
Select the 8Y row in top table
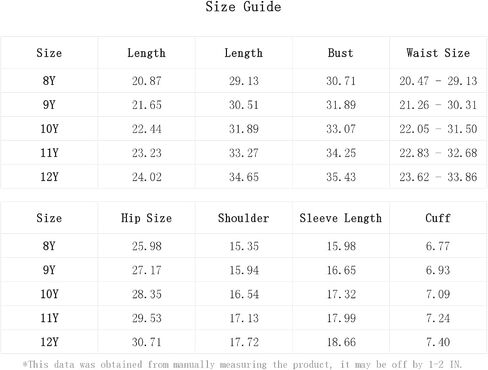point(243,81)
